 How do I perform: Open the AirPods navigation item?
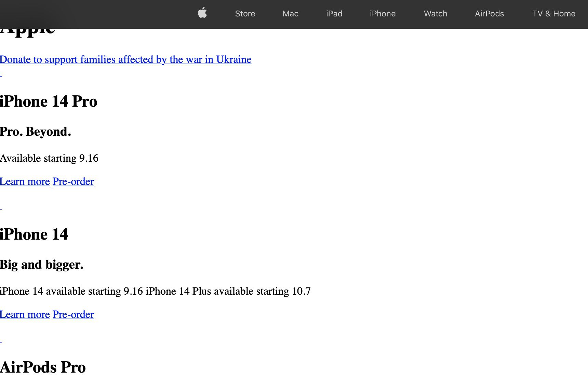pos(489,14)
